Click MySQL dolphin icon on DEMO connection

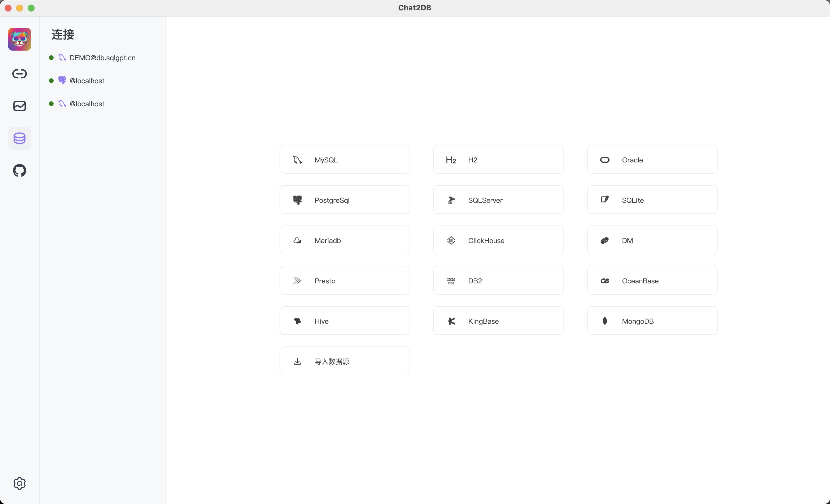(62, 58)
